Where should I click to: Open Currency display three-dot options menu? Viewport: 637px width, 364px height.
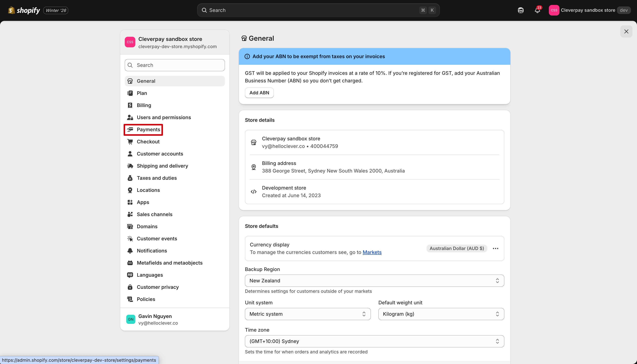pos(495,248)
